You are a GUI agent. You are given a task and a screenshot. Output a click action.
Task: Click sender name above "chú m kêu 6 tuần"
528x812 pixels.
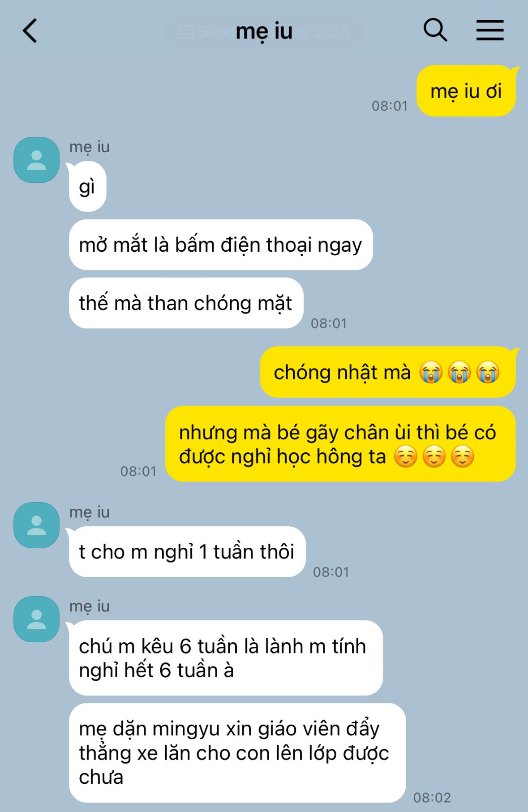pos(89,606)
